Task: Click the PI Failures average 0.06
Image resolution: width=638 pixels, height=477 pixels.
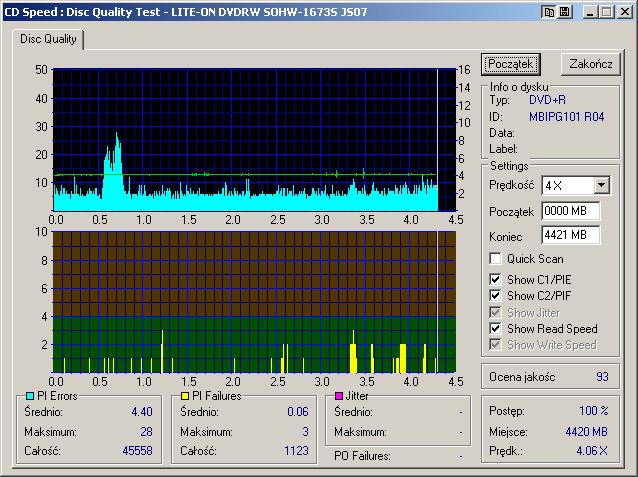Action: [x=298, y=412]
